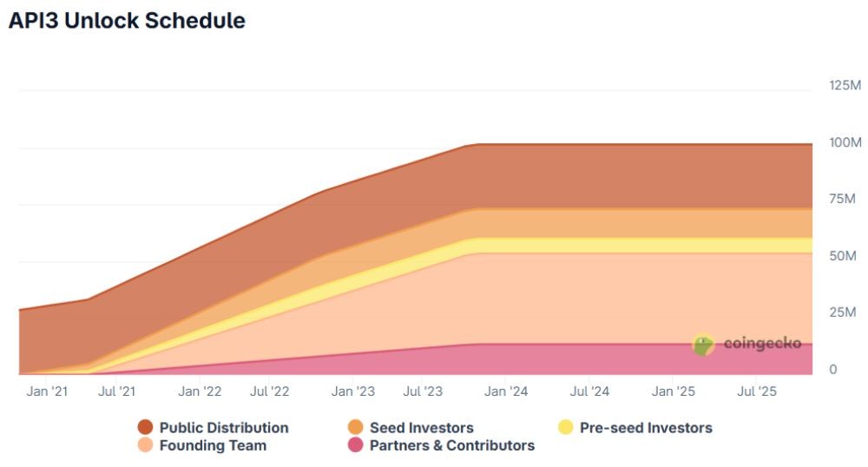Toggle the Public Distribution series label
Image resolution: width=868 pixels, height=467 pixels.
pos(223,427)
